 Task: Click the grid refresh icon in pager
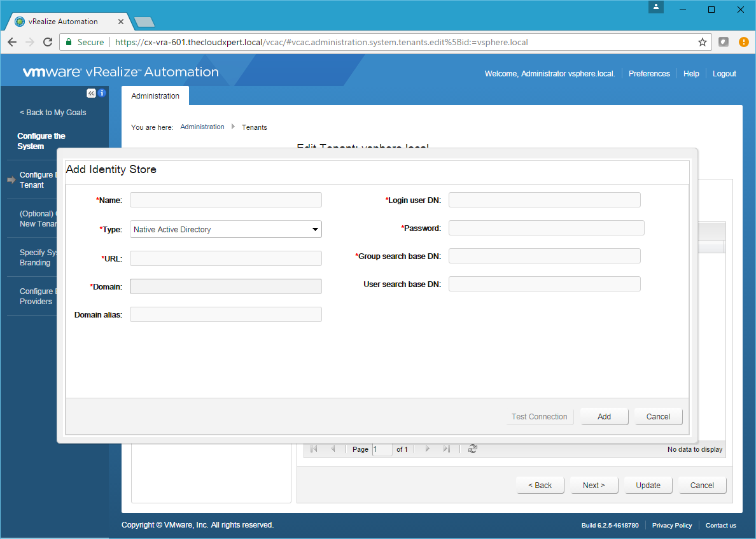(x=472, y=449)
